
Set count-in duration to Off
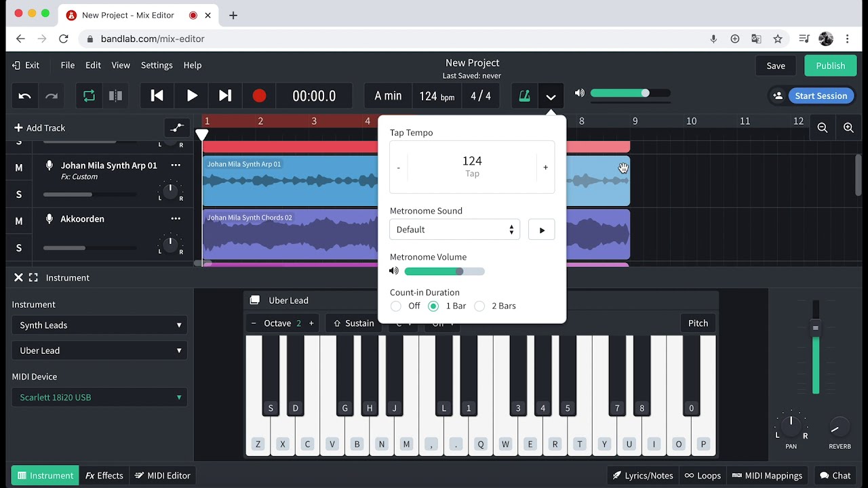396,306
